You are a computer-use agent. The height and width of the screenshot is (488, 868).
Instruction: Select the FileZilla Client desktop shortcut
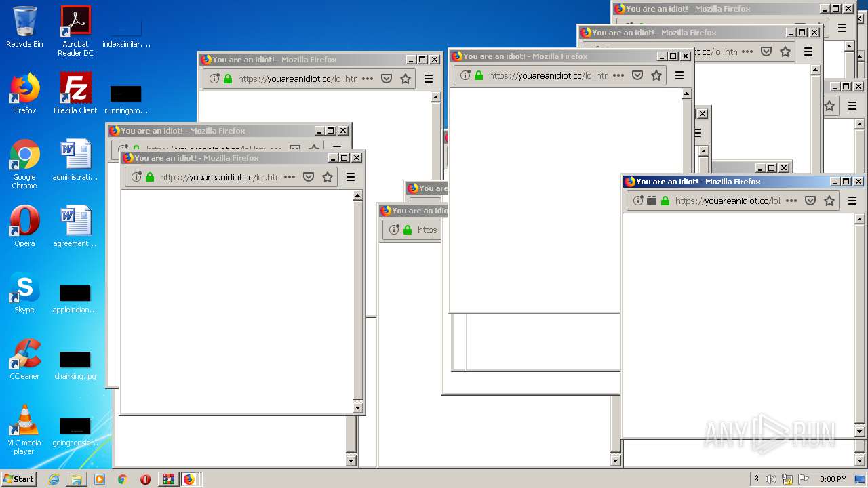75,94
